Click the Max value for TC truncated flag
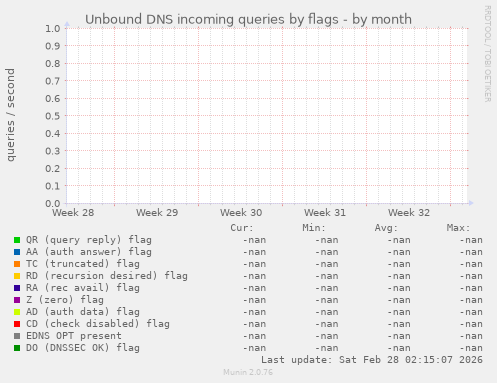497x383 pixels. [x=471, y=264]
